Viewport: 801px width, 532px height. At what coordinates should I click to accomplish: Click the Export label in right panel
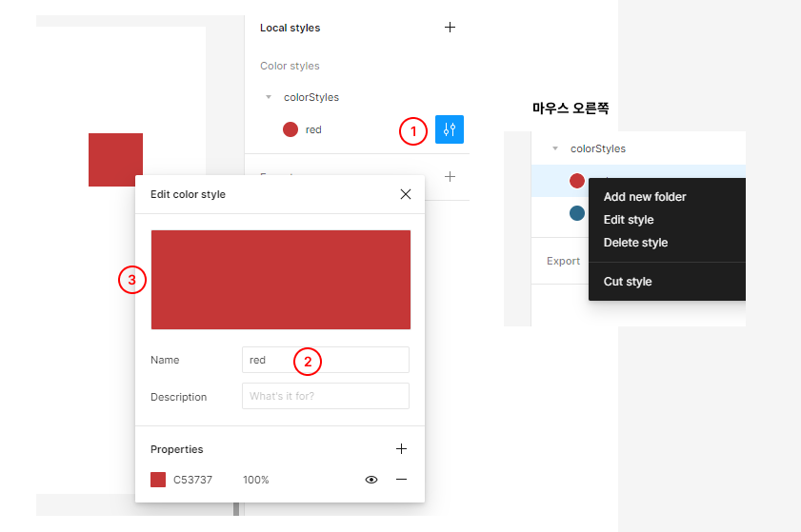563,261
